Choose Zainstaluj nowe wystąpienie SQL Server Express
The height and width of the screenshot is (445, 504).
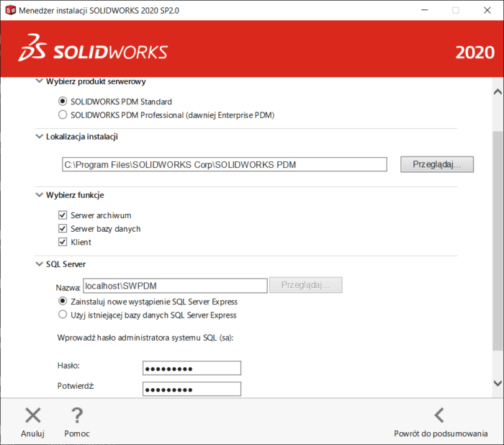63,301
